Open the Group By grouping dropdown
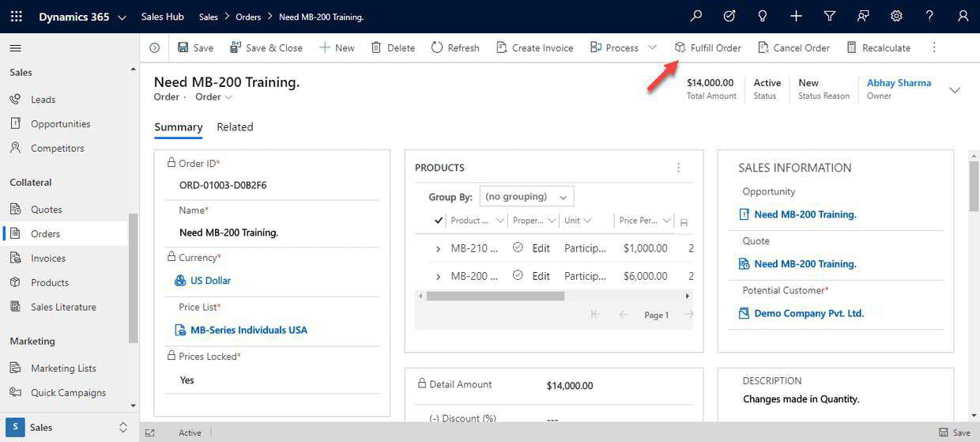Image resolution: width=980 pixels, height=442 pixels. (526, 197)
